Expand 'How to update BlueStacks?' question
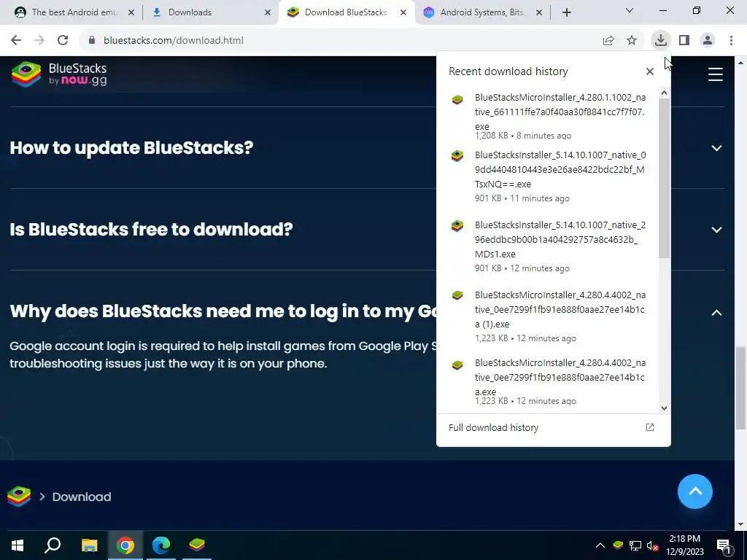 [x=716, y=148]
